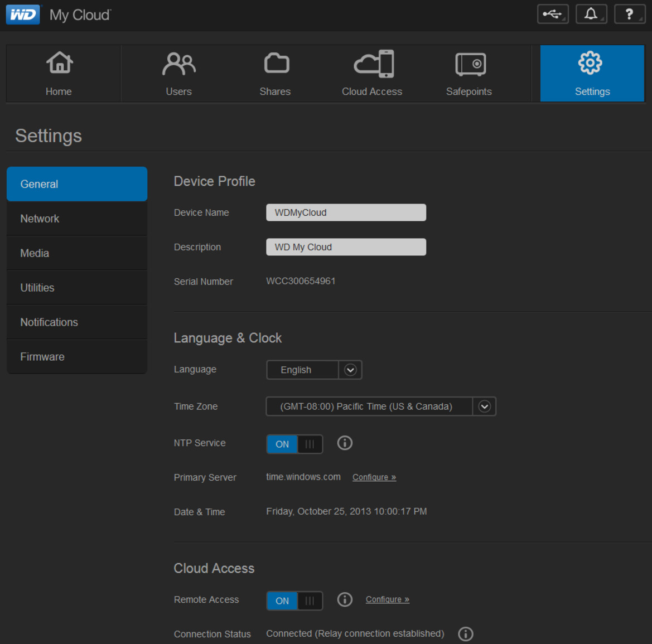Edit the Description field

(x=346, y=247)
